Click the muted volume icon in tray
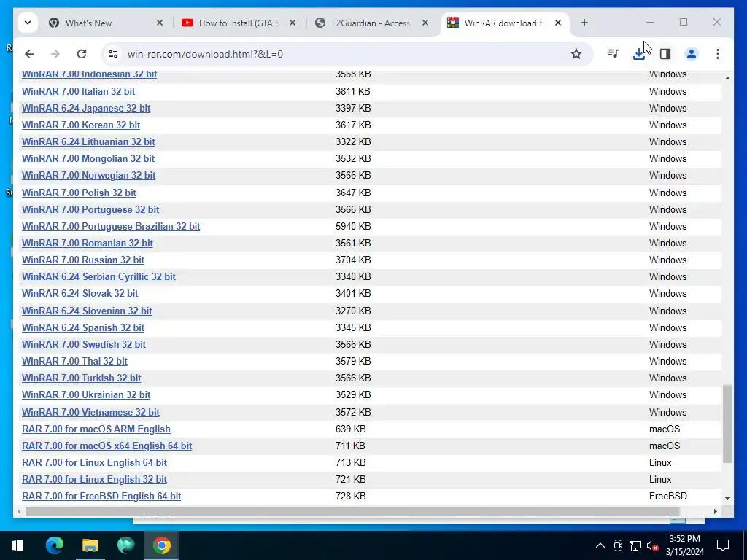This screenshot has width=747, height=560. tap(652, 545)
